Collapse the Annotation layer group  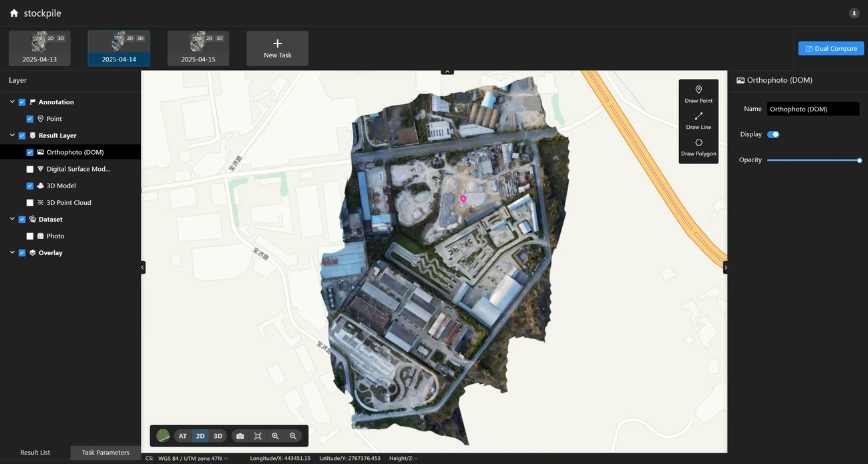pos(12,102)
